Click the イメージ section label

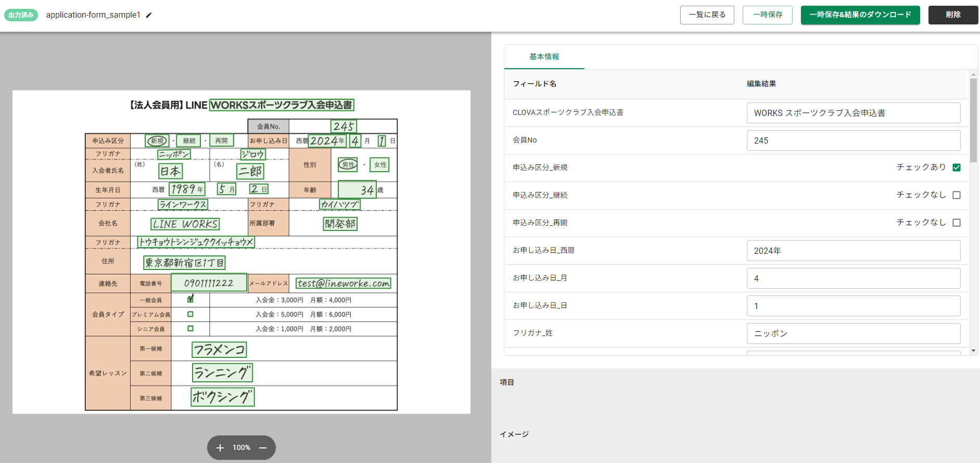[514, 434]
